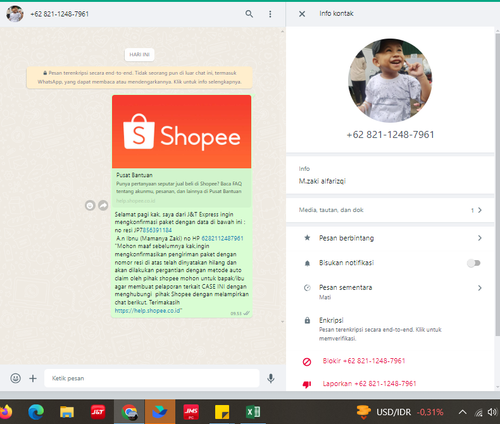Focus the Ketik pesan message field
Viewport: 500px width, 424px height.
coord(152,378)
